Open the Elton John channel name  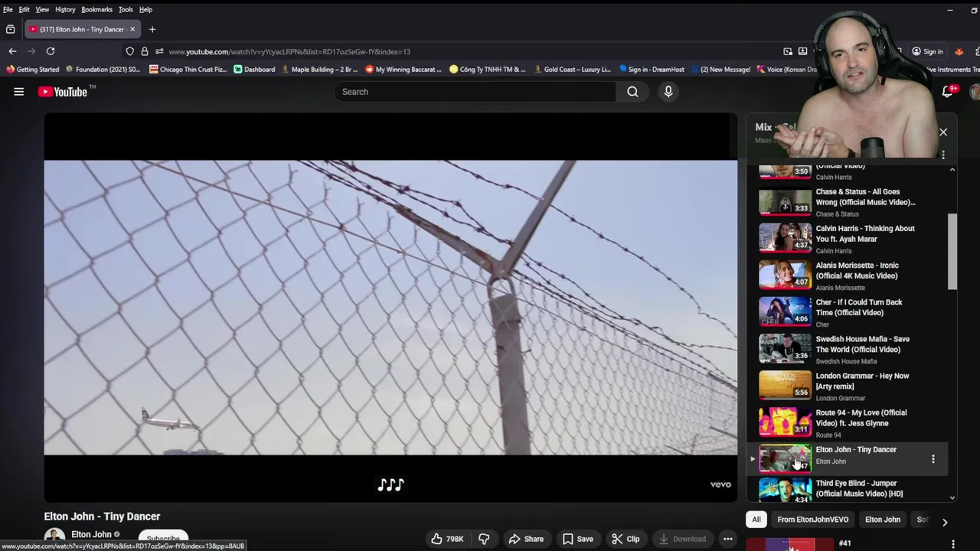tap(92, 535)
